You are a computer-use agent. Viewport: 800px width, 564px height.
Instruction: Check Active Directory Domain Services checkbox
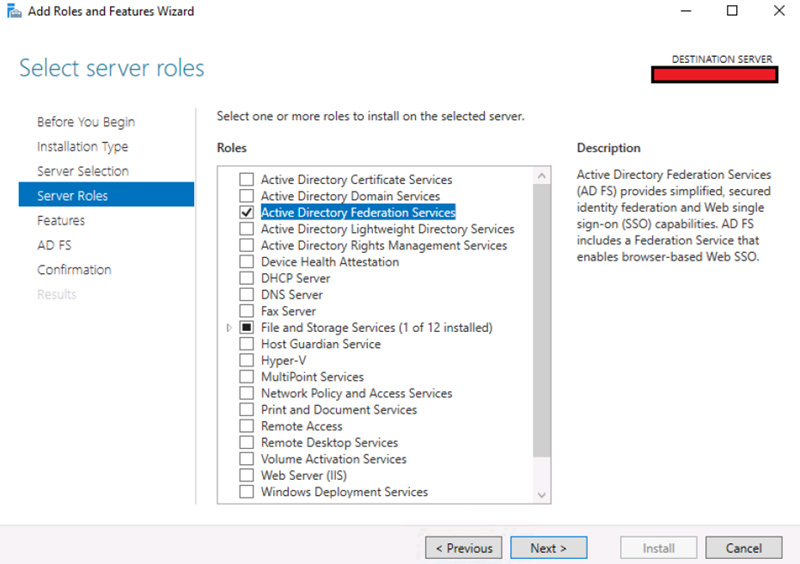coord(246,196)
